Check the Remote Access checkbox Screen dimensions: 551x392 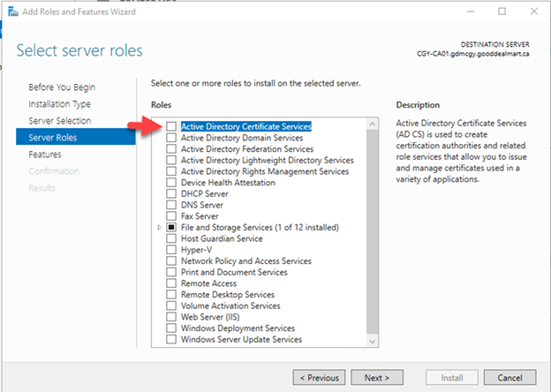coord(171,283)
